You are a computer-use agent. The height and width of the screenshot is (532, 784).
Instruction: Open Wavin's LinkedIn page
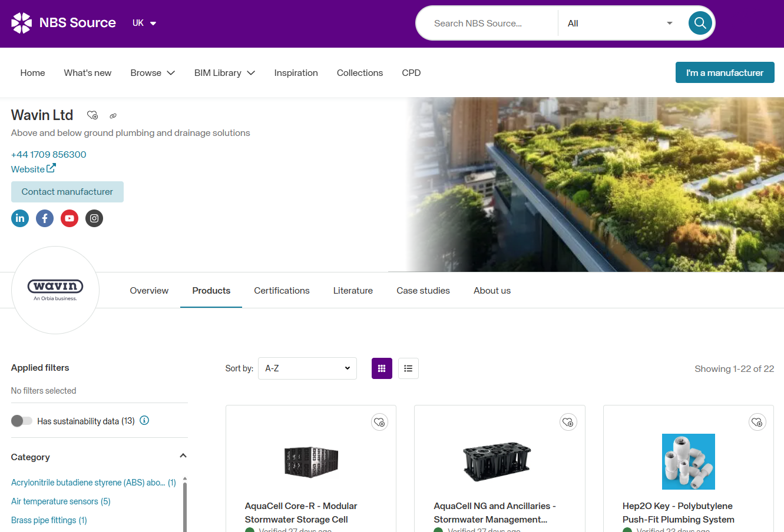tap(20, 218)
